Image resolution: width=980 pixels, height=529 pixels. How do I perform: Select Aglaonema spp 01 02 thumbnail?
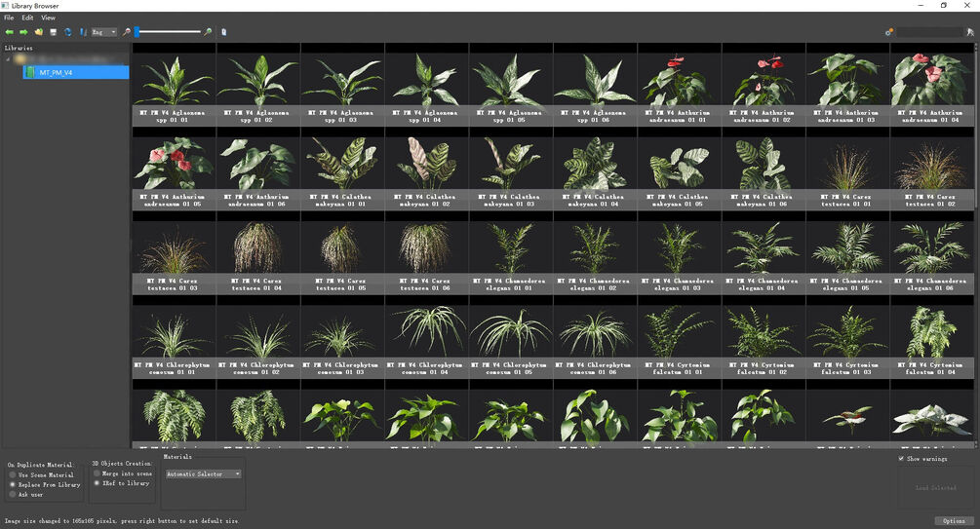[257, 85]
